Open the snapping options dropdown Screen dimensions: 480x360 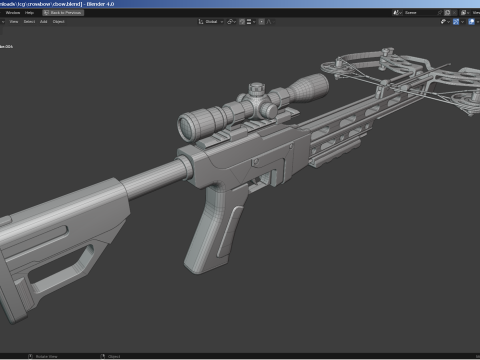coord(251,22)
